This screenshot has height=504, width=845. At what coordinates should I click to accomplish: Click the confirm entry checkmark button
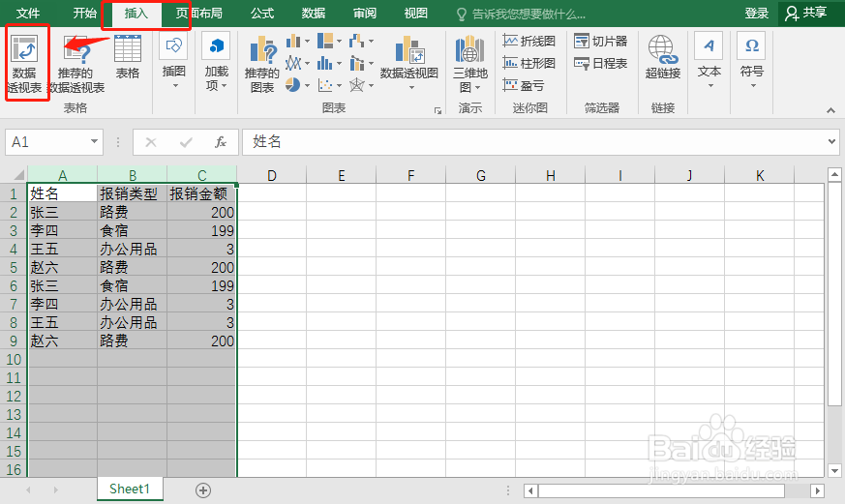pyautogui.click(x=186, y=142)
